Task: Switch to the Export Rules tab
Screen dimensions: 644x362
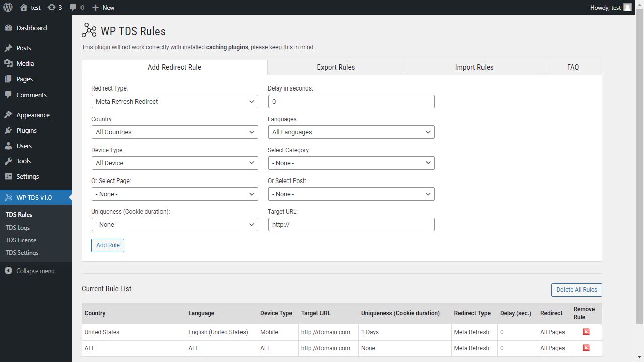Action: [336, 67]
